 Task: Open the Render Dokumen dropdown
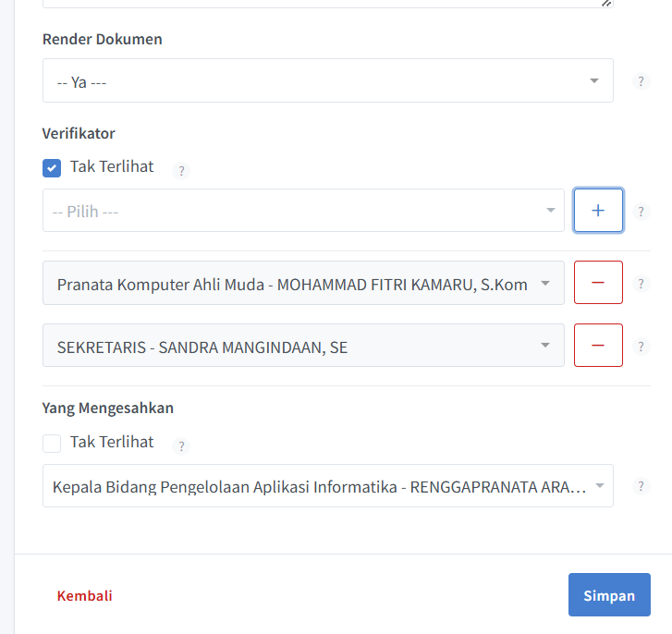(x=327, y=81)
